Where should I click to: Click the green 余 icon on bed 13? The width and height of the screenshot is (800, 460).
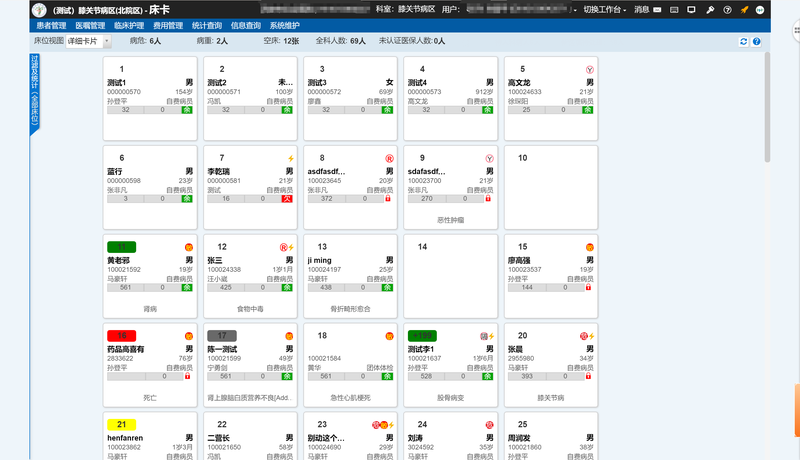388,287
